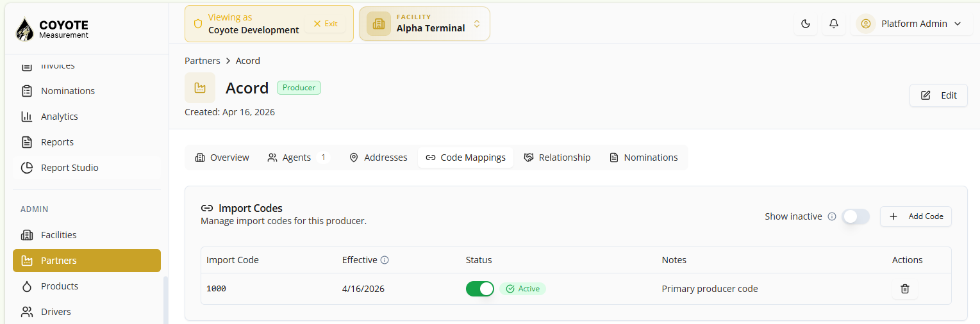Click the Status column header
980x324 pixels.
(479, 260)
